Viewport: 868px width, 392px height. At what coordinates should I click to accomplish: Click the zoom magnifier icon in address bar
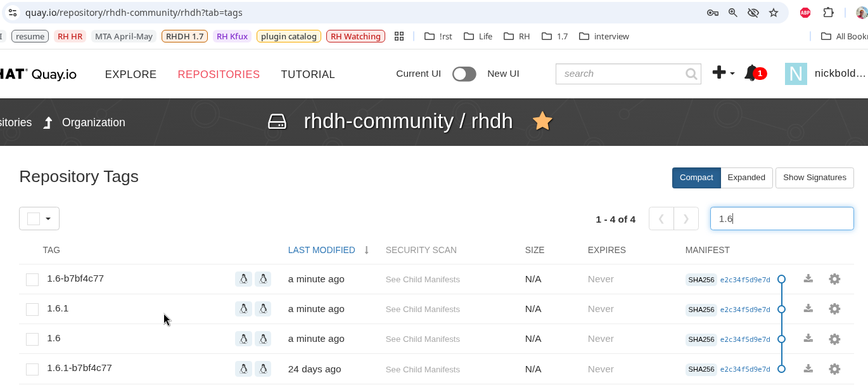pos(733,13)
